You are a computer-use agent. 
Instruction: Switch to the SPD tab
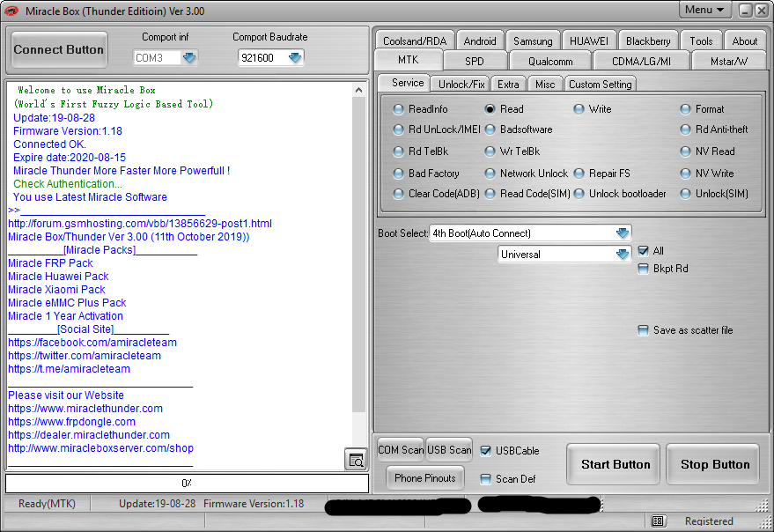[475, 62]
